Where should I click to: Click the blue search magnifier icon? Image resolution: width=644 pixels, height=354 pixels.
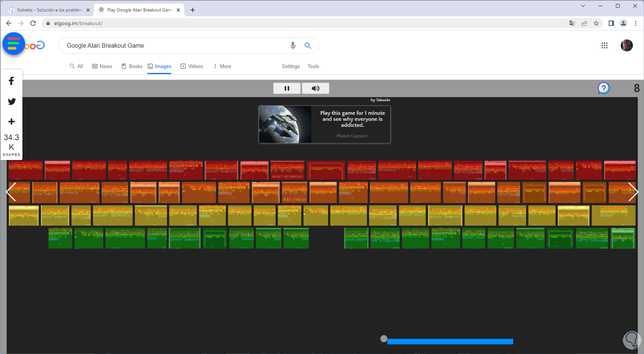pyautogui.click(x=308, y=45)
